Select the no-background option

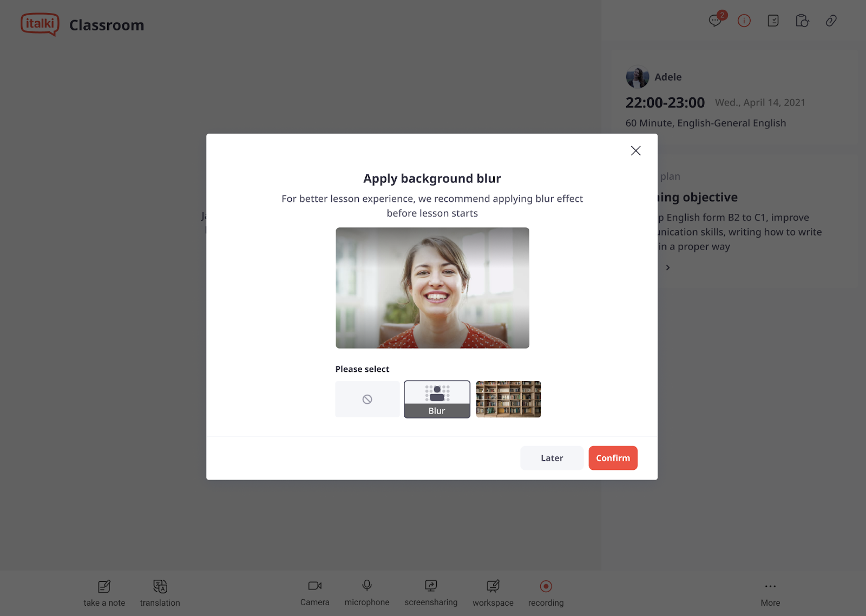tap(368, 399)
